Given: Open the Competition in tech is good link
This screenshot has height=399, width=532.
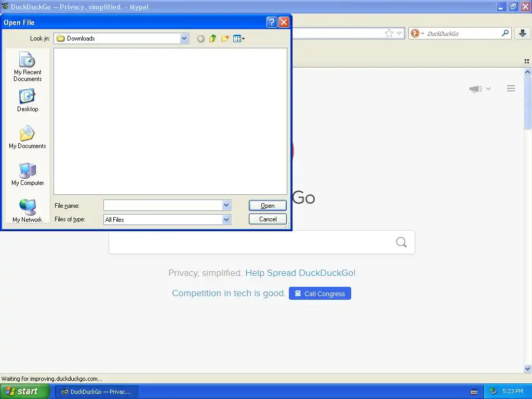Looking at the screenshot, I should 229,293.
